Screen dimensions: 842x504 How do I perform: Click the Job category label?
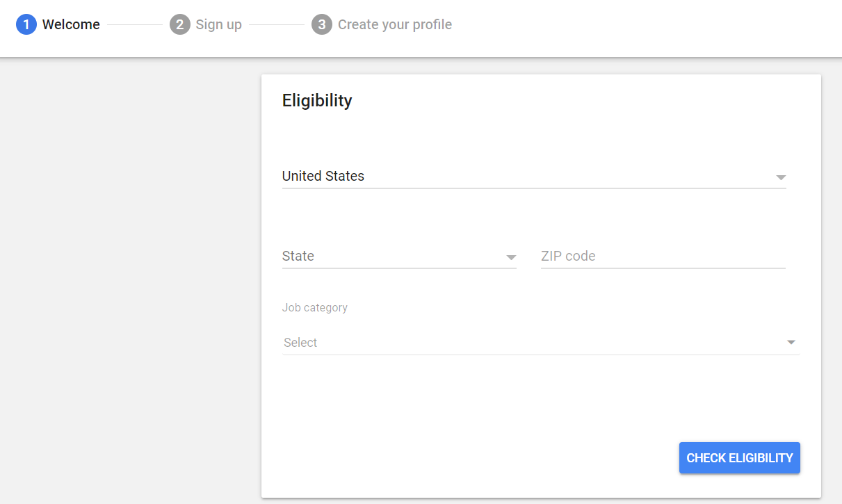click(315, 307)
